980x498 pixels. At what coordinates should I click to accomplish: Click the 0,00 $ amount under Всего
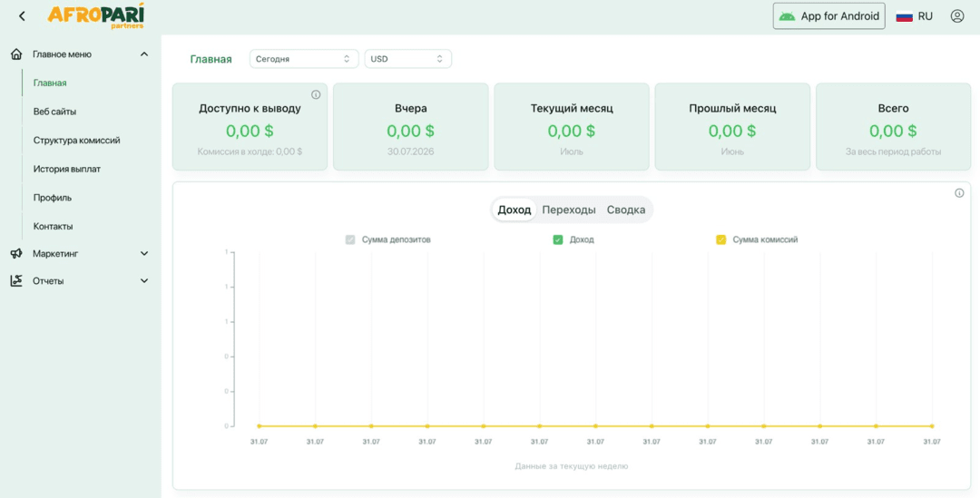click(x=893, y=132)
